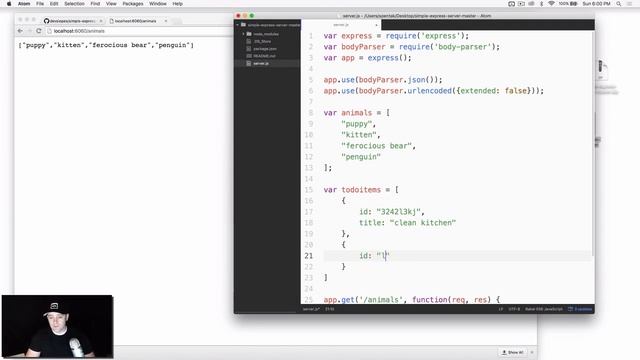Click the JSON output in the browser page

click(x=106, y=45)
